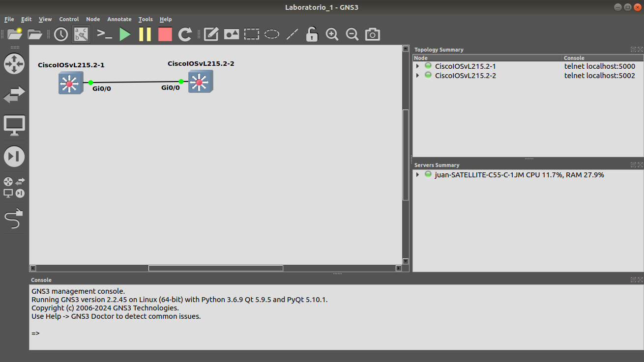Browse all devices icon
This screenshot has width=644, height=362.
[14, 188]
